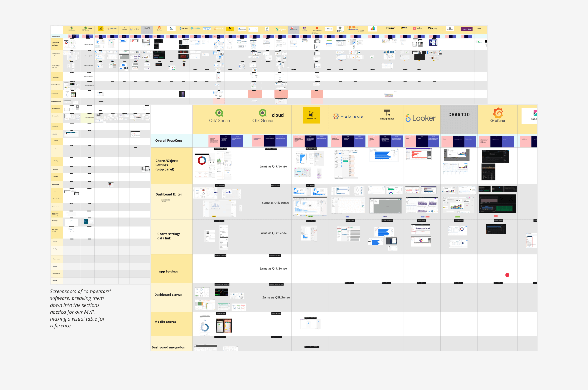Click the sigma logo in overview table

(281, 29)
